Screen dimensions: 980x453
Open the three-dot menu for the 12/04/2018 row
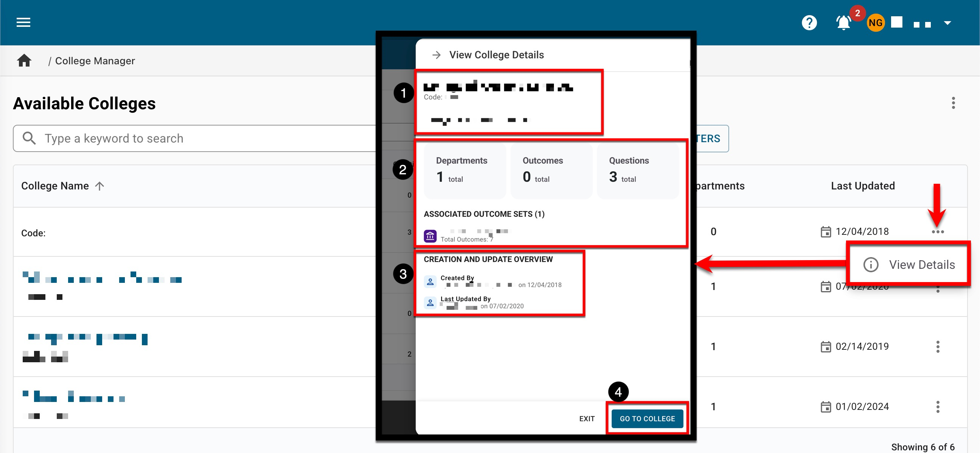937,232
